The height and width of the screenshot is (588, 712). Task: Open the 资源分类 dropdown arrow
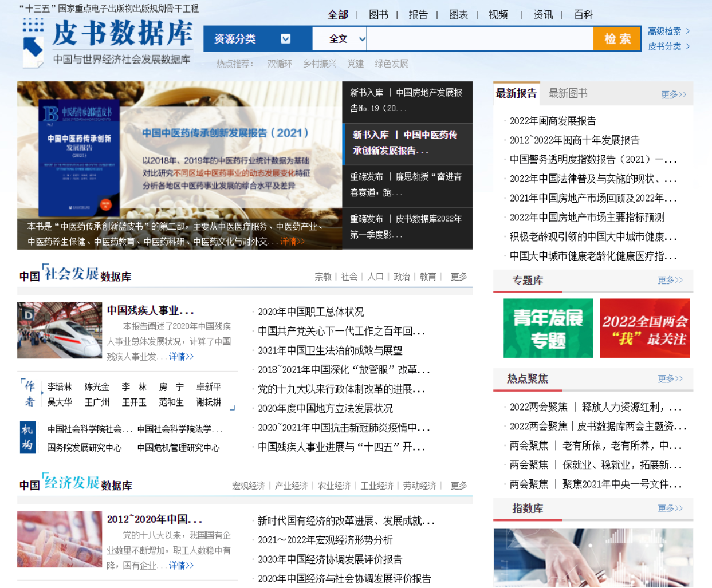[285, 39]
